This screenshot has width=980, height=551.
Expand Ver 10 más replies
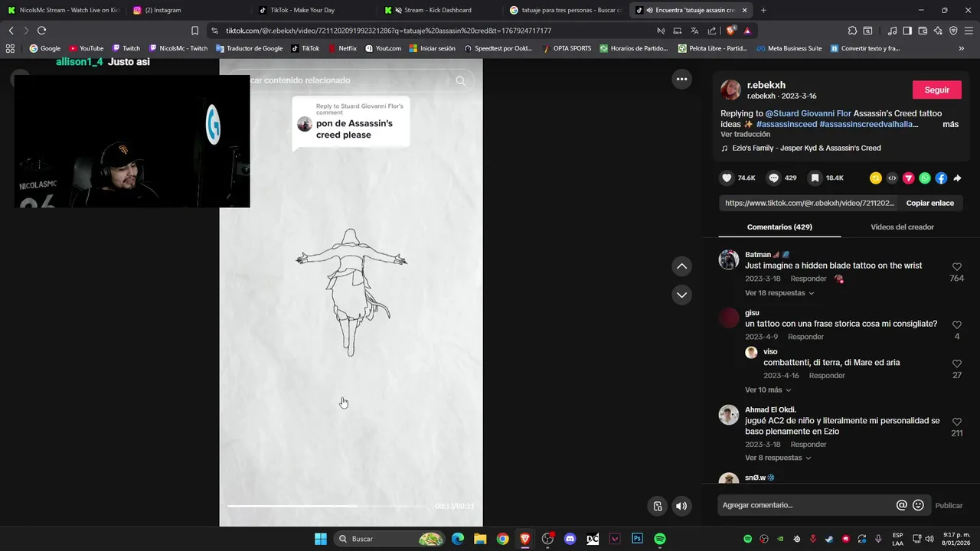tap(768, 390)
